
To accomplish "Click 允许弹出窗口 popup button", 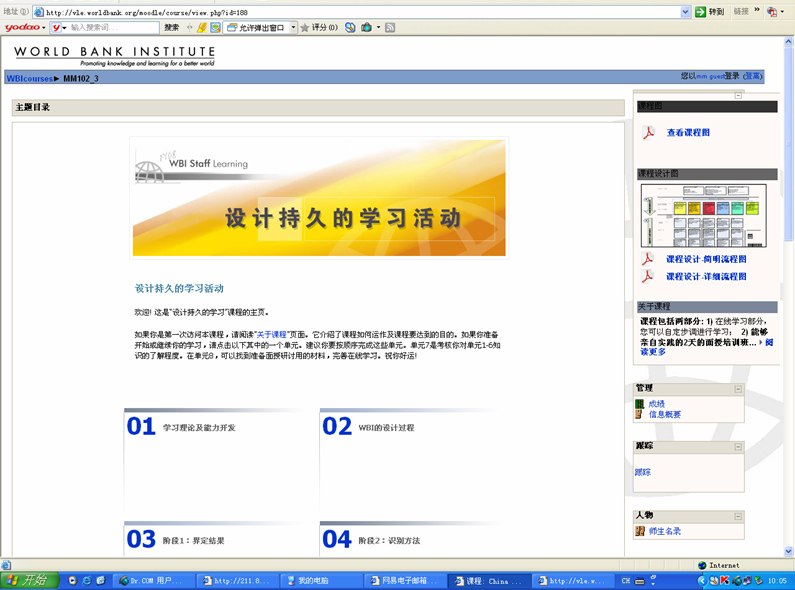I will click(x=256, y=27).
